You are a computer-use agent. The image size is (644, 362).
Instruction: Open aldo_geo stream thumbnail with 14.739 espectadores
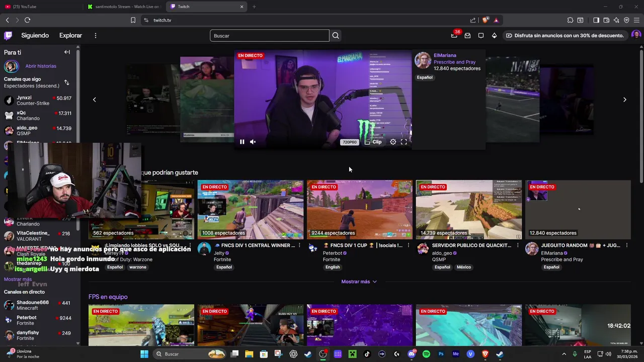click(469, 210)
